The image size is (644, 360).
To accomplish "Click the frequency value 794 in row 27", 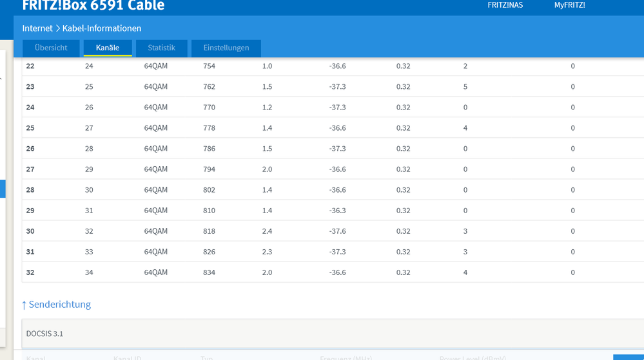I will 209,169.
